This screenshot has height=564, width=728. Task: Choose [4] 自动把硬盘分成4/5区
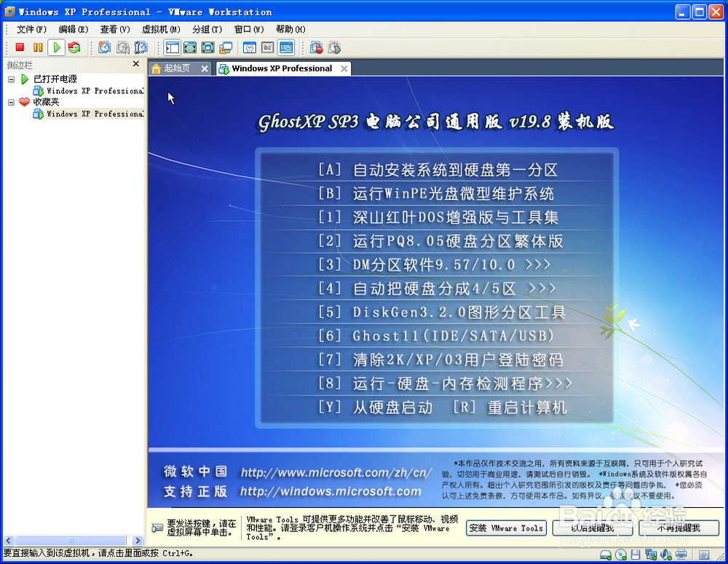[437, 288]
